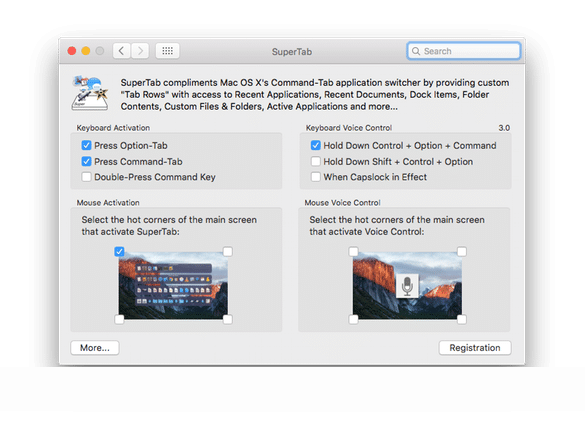Click the SuperTab screen preview thumbnail
This screenshot has width=585, height=436.
point(173,285)
